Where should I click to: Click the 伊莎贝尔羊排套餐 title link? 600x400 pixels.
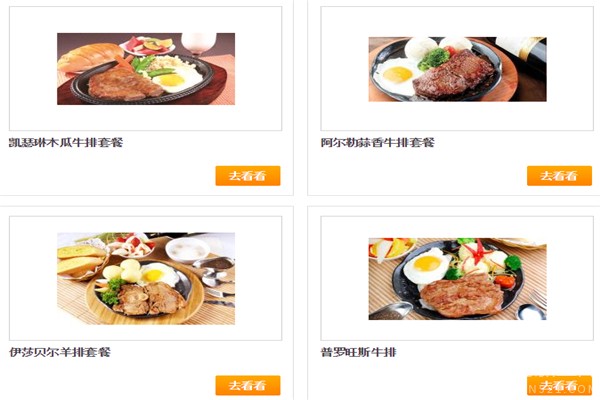click(x=60, y=352)
